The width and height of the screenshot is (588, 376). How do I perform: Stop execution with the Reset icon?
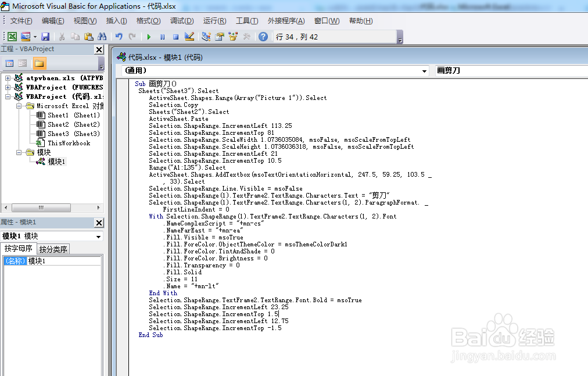[175, 37]
